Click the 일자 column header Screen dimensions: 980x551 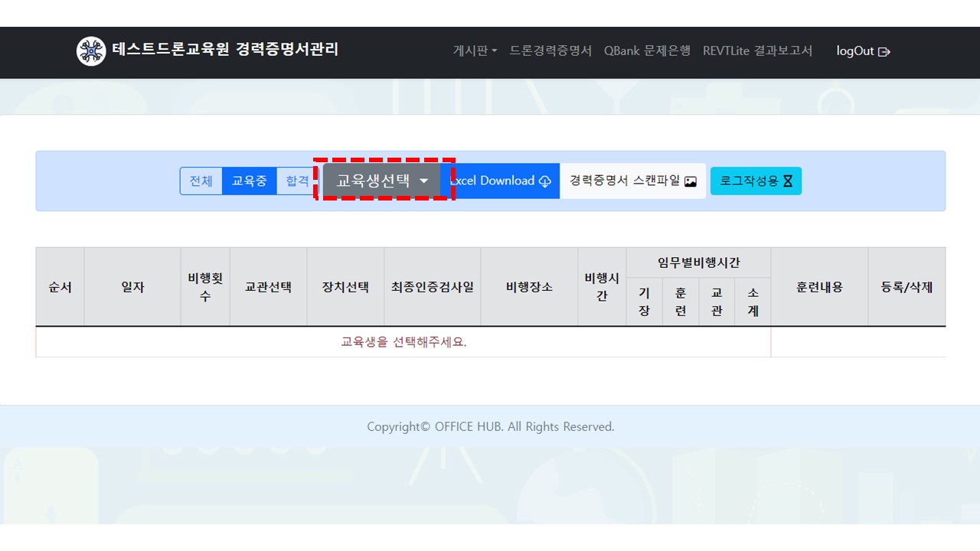tap(132, 287)
